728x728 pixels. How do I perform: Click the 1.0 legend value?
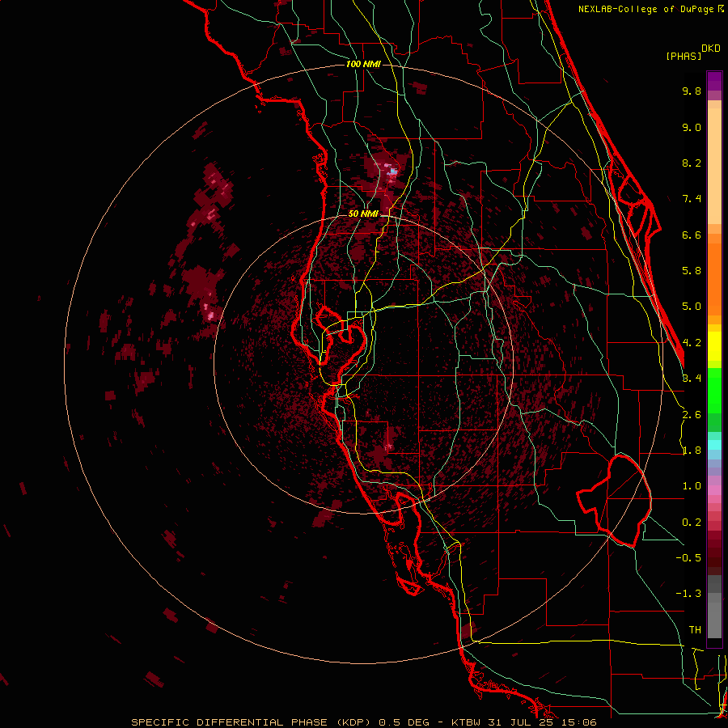pos(692,486)
